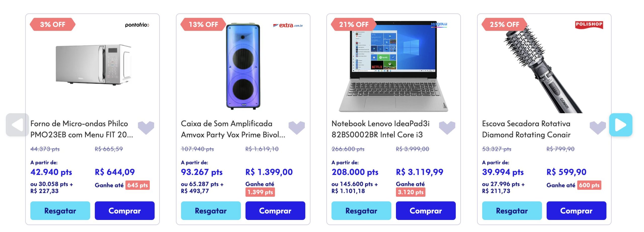The height and width of the screenshot is (232, 644).
Task: Open Escova Secadora Rotativa product title
Action: pyautogui.click(x=526, y=129)
